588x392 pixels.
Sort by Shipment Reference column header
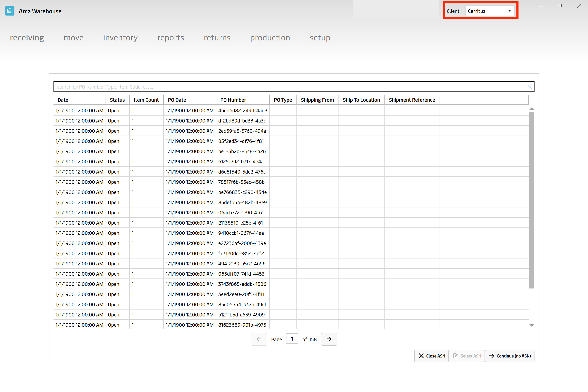coord(412,100)
